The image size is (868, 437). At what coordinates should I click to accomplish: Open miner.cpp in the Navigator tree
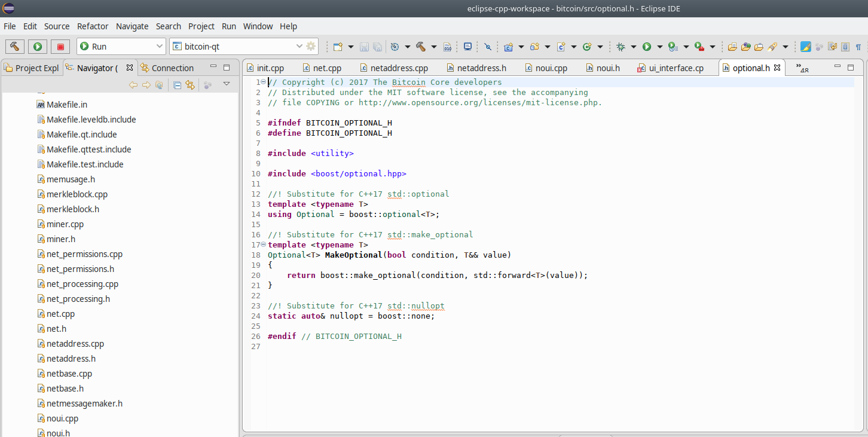[65, 224]
